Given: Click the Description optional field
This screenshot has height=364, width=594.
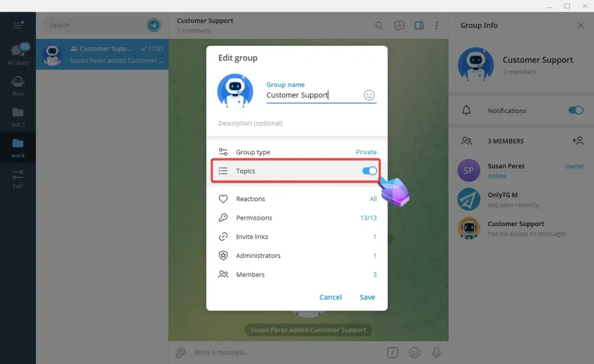Looking at the screenshot, I should (296, 123).
